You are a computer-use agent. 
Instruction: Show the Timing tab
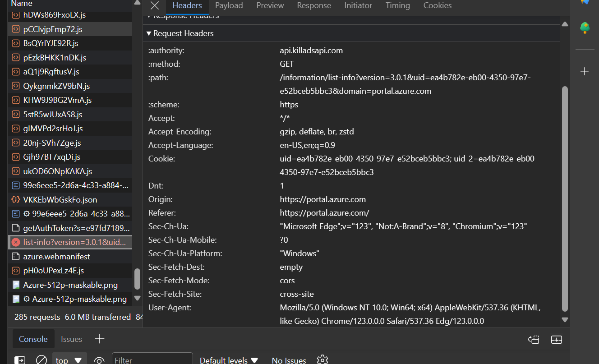(x=398, y=5)
